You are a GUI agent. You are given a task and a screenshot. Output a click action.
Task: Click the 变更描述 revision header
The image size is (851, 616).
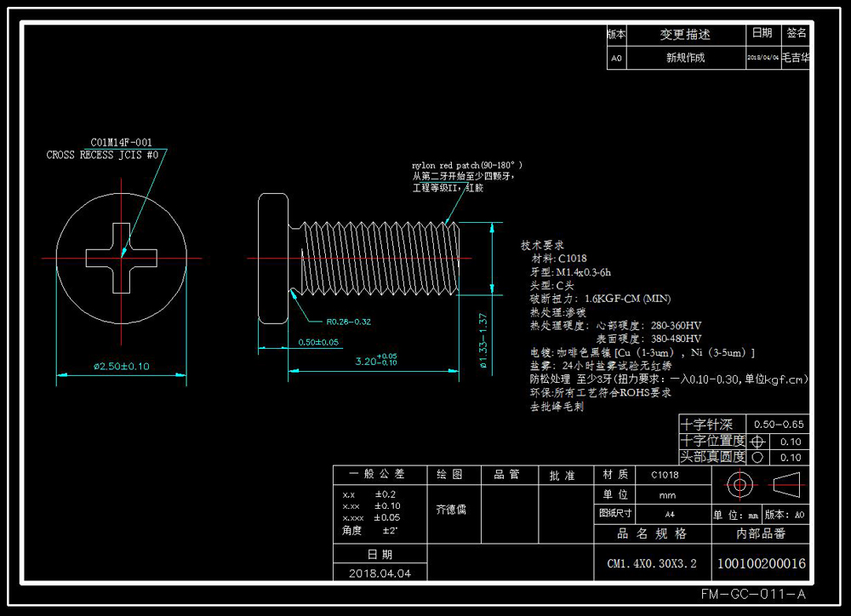point(685,34)
